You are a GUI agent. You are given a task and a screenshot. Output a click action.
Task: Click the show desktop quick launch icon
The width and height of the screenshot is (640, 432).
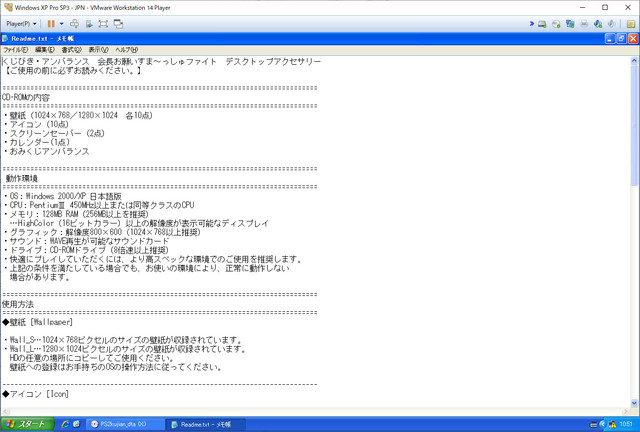pos(76,424)
